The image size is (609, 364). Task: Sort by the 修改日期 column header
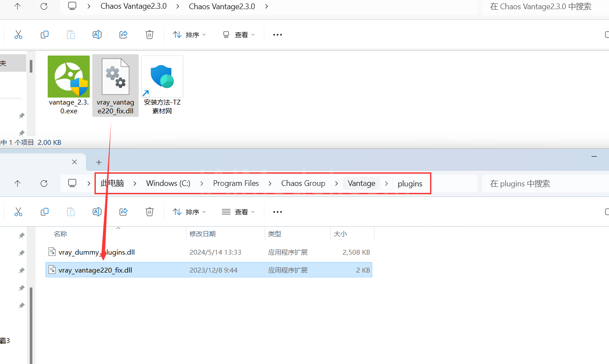[x=203, y=234]
